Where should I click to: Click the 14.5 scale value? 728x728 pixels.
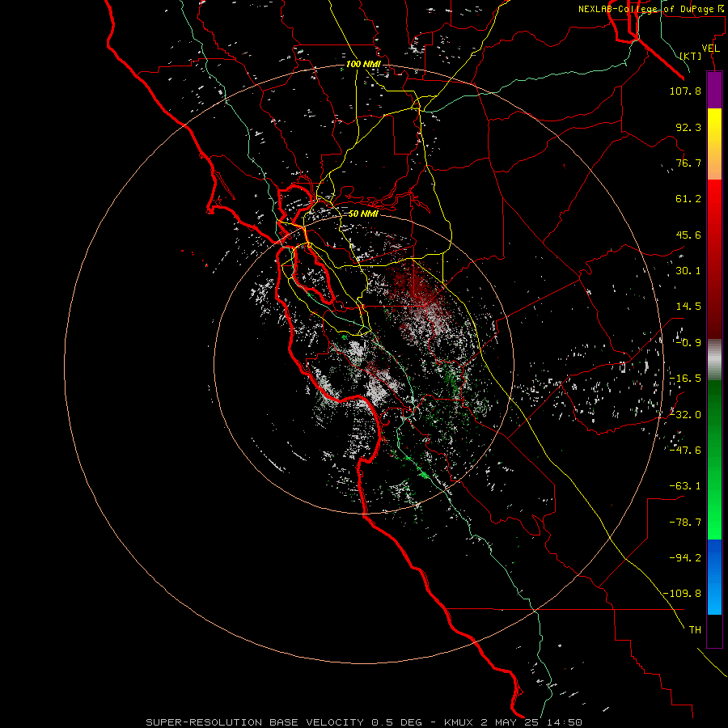pos(688,307)
